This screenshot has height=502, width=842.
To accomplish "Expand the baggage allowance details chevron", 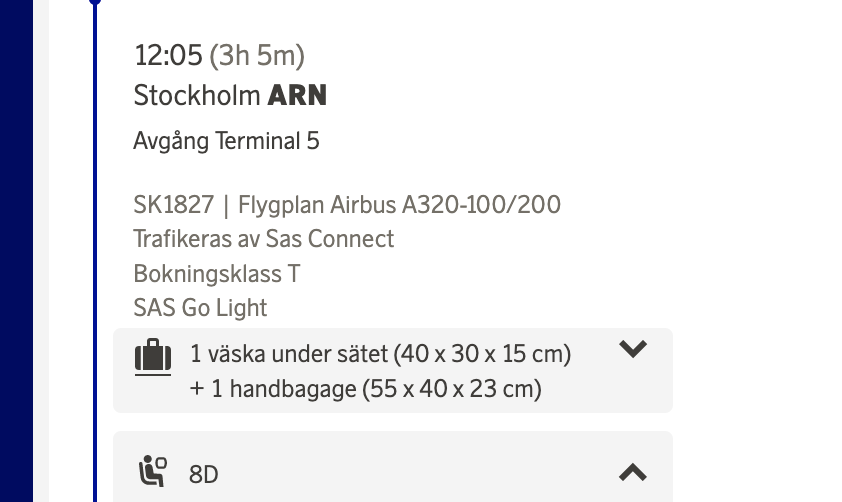I will pos(633,349).
